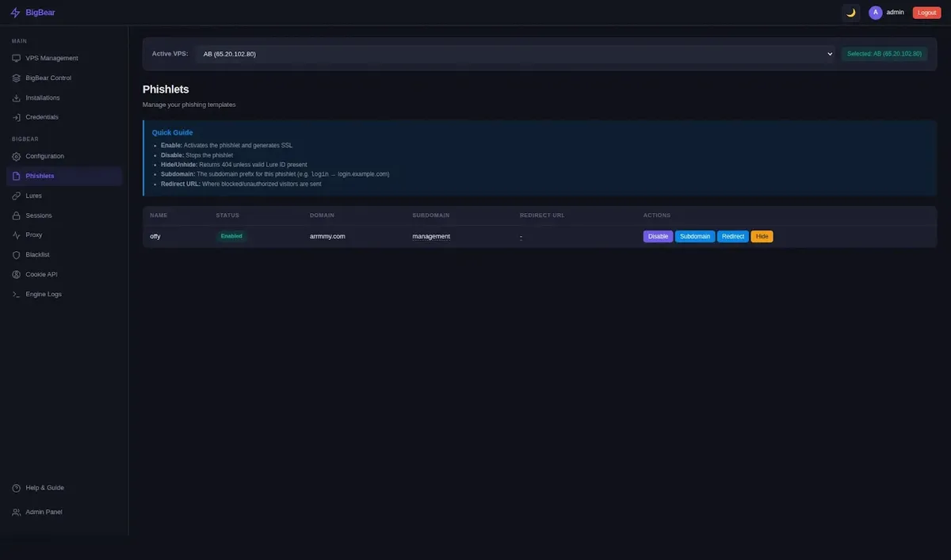Toggle dark mode with the moon icon
This screenshot has height=560, width=951.
(x=851, y=13)
